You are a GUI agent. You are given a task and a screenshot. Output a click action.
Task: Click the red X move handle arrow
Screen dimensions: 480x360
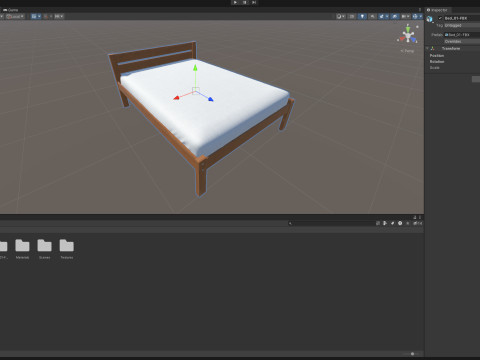176,98
